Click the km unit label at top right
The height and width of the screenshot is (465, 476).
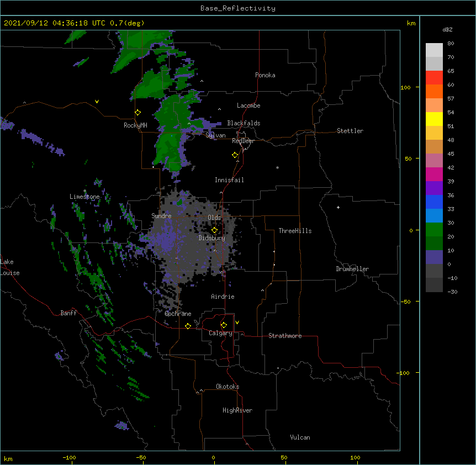coord(411,23)
